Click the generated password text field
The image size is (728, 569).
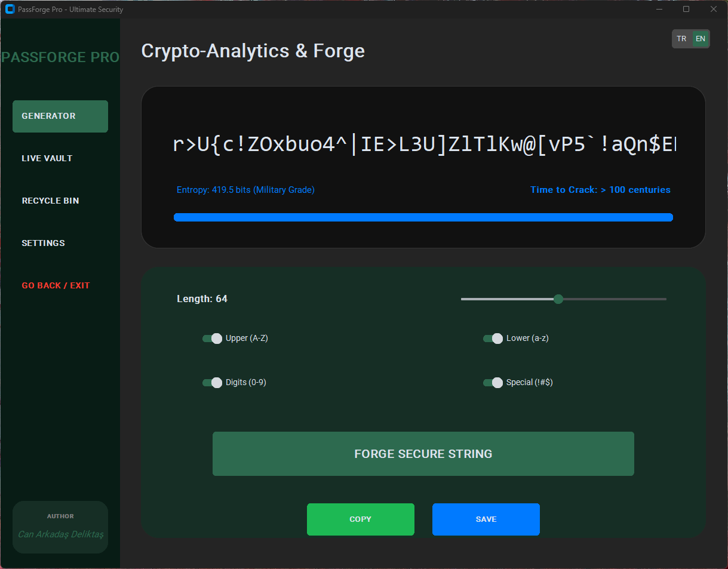pyautogui.click(x=423, y=144)
